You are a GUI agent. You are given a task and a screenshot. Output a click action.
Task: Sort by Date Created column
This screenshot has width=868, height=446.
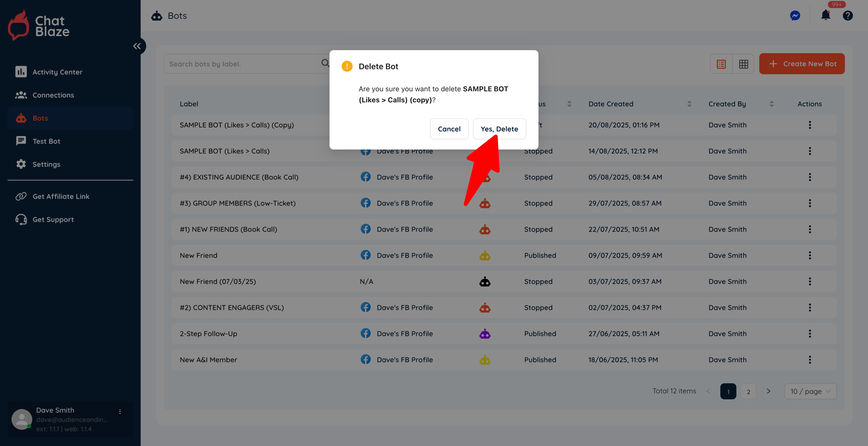pyautogui.click(x=689, y=104)
